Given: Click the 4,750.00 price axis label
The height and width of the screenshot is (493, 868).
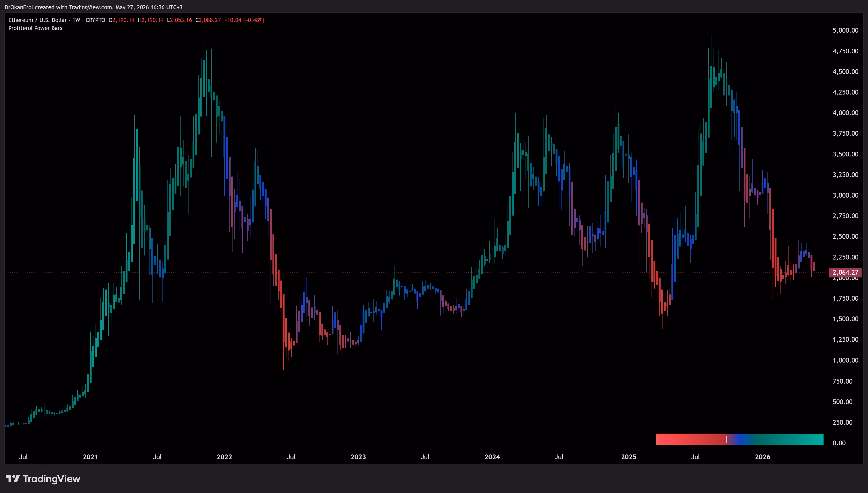Looking at the screenshot, I should (x=845, y=51).
